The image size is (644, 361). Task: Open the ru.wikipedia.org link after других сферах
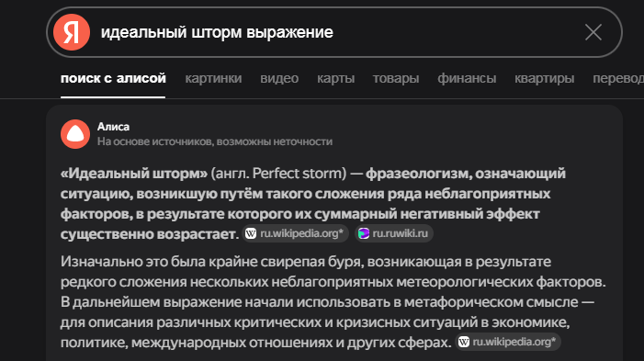[508, 342]
